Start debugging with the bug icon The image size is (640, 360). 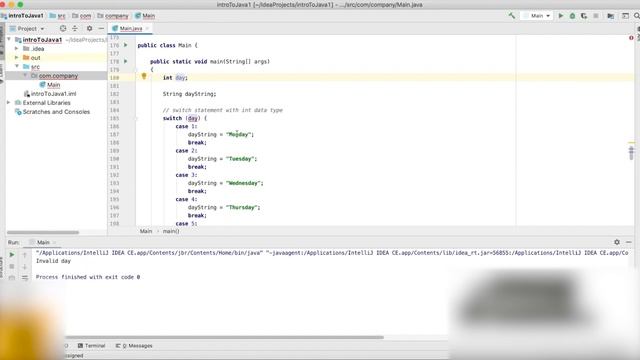pos(572,16)
